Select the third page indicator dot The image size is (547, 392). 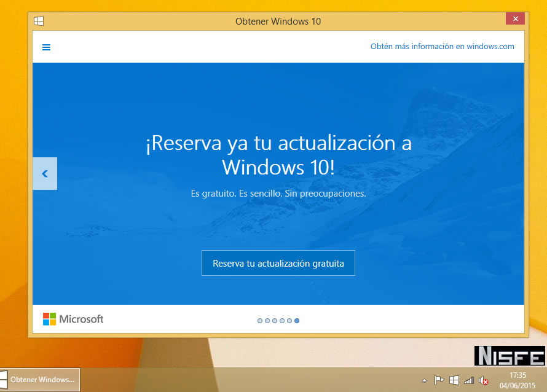[x=275, y=321]
